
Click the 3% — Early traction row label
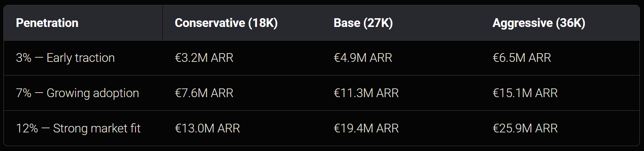[x=65, y=58]
